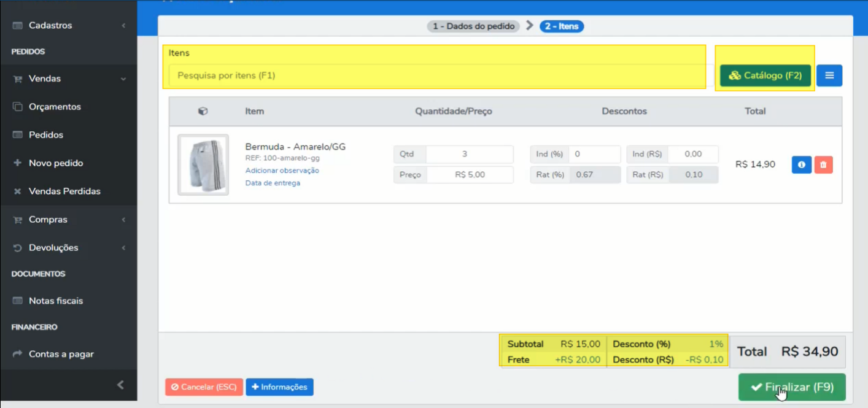
Task: Click the item total R$ 14,90
Action: click(755, 164)
